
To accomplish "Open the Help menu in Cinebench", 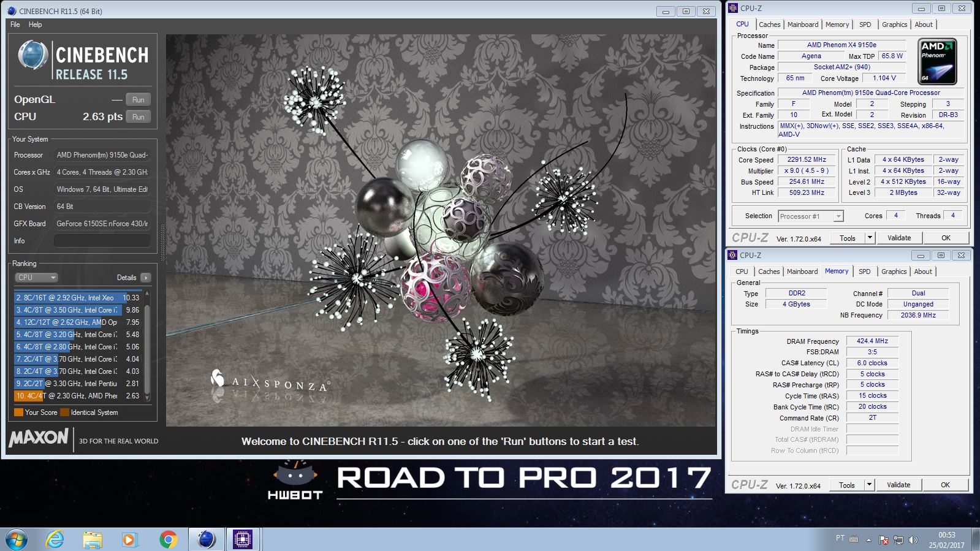I will point(36,25).
